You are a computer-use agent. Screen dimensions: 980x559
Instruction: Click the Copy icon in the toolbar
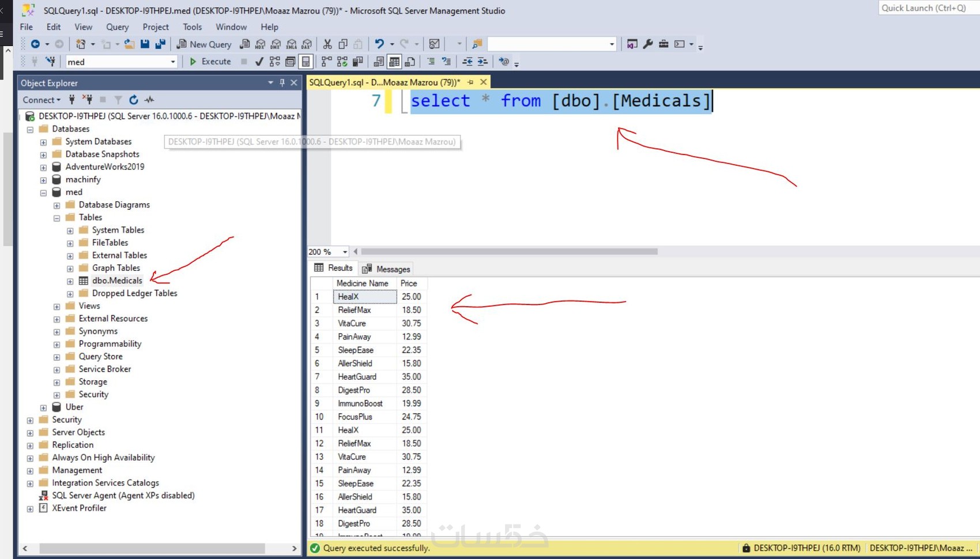coord(343,44)
